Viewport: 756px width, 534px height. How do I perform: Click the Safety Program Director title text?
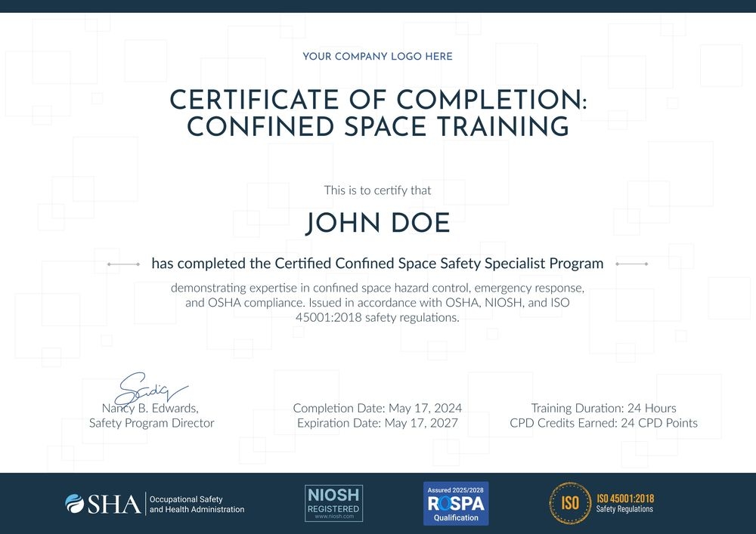tap(150, 423)
